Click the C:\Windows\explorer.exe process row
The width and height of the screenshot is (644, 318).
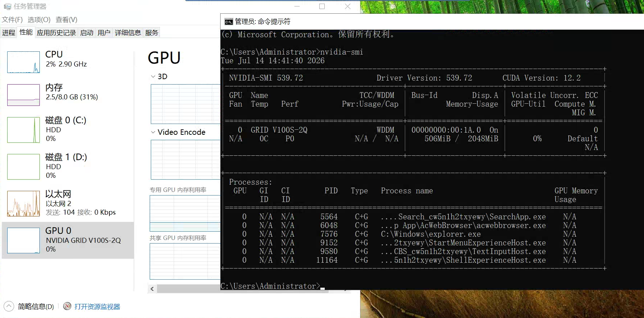410,234
